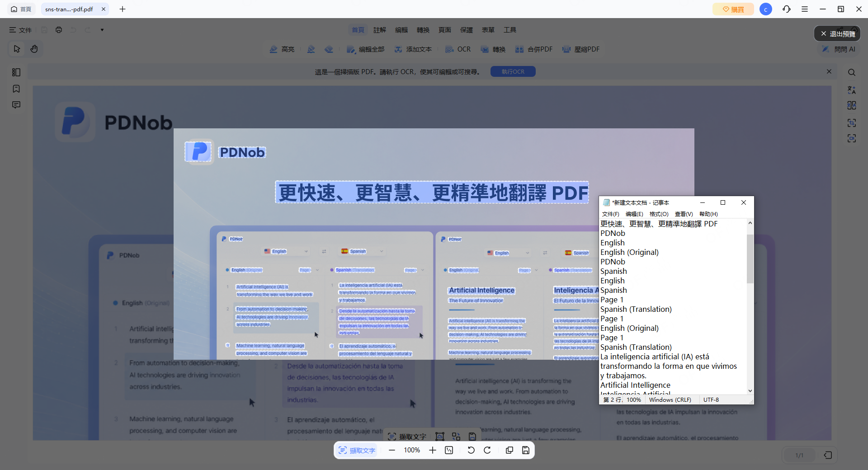
Task: Zoom out with the minus icon
Action: (392, 450)
